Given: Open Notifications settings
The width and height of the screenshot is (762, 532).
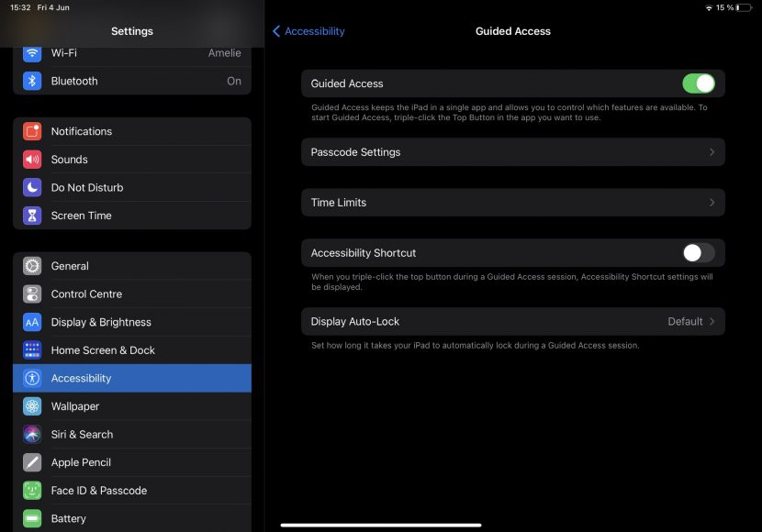Looking at the screenshot, I should [x=132, y=131].
